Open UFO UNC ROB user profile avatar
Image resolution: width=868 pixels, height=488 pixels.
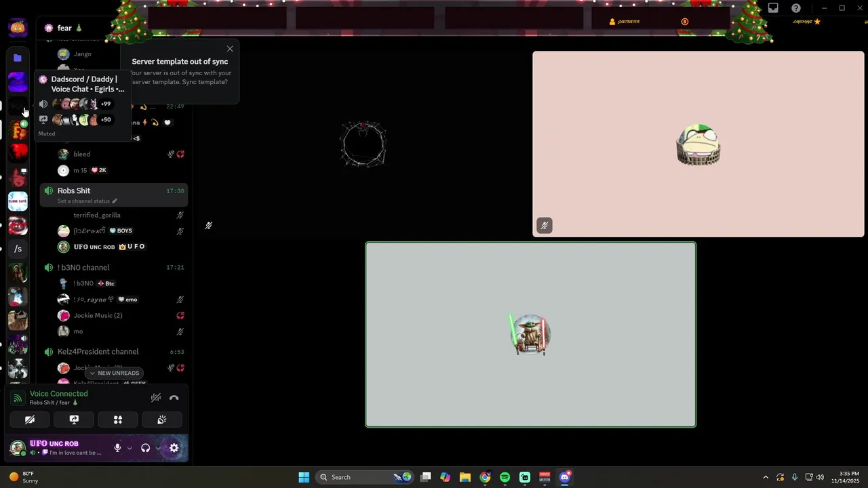18,448
